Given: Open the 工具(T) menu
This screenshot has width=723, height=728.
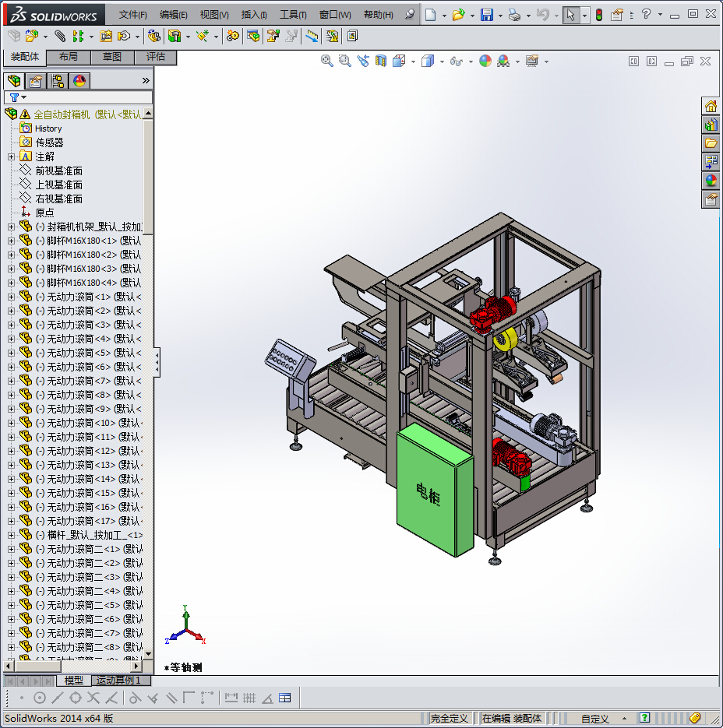Looking at the screenshot, I should (x=293, y=15).
